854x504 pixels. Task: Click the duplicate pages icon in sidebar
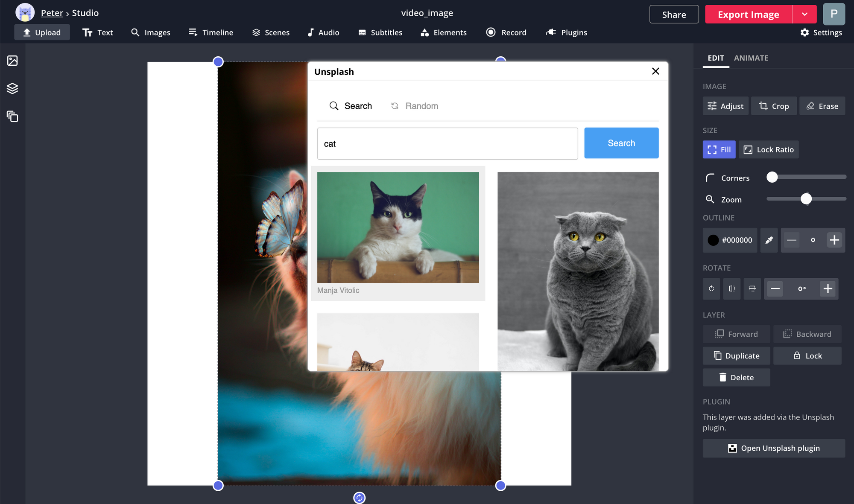click(12, 116)
